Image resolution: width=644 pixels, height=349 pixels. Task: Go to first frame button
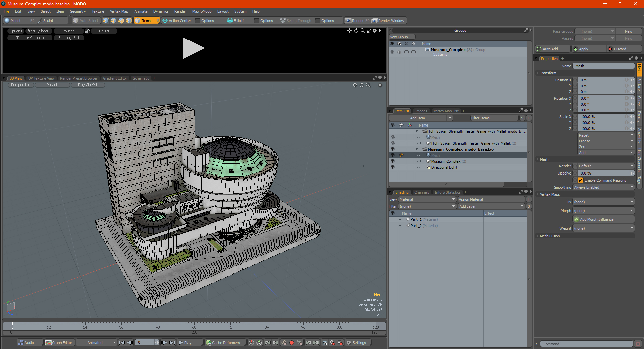tap(122, 343)
